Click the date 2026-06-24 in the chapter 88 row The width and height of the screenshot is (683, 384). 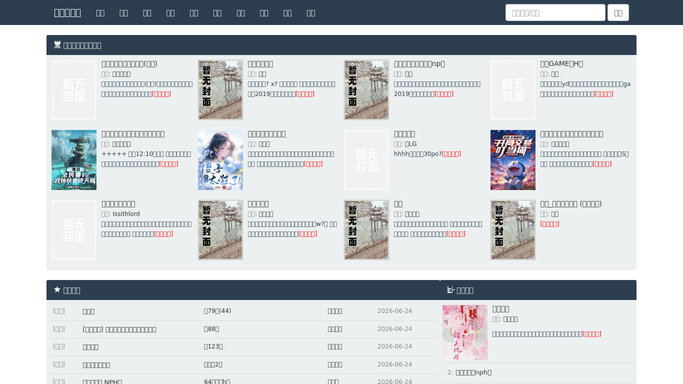coord(394,329)
